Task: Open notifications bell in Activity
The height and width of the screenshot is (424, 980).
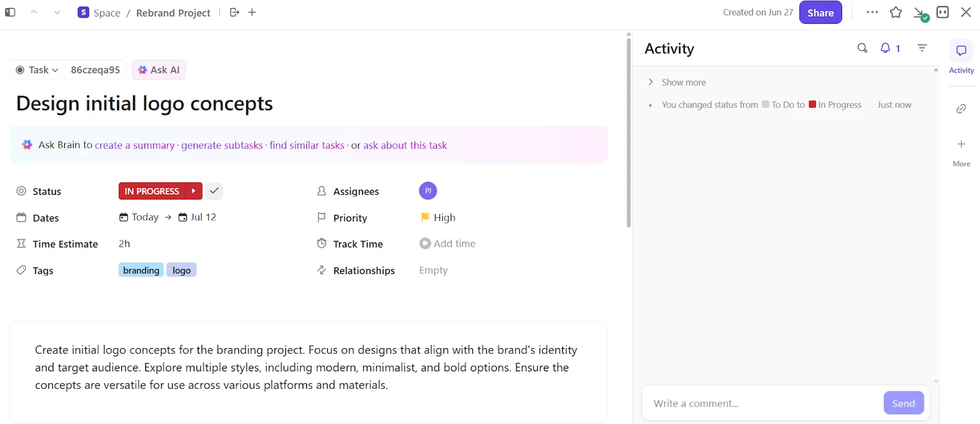Action: coord(890,48)
